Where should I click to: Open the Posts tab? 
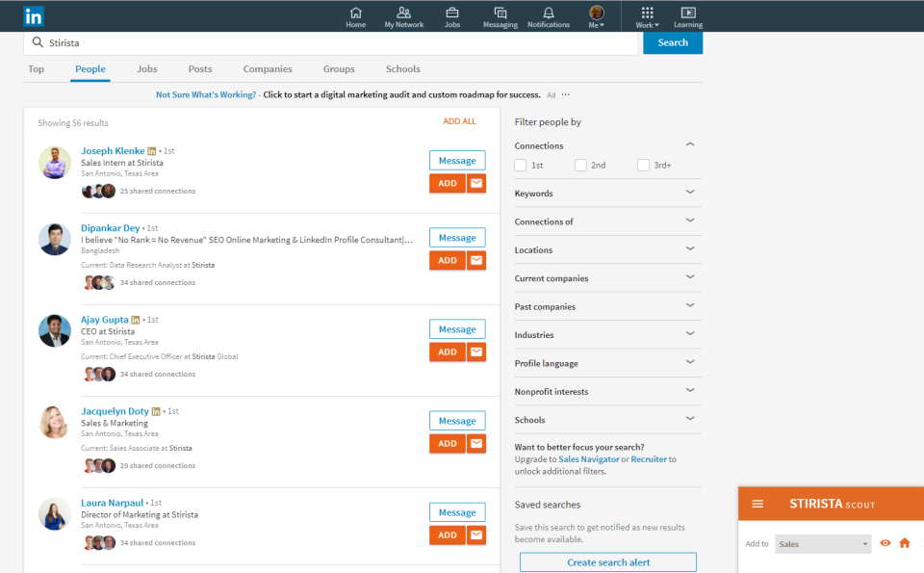click(x=199, y=68)
